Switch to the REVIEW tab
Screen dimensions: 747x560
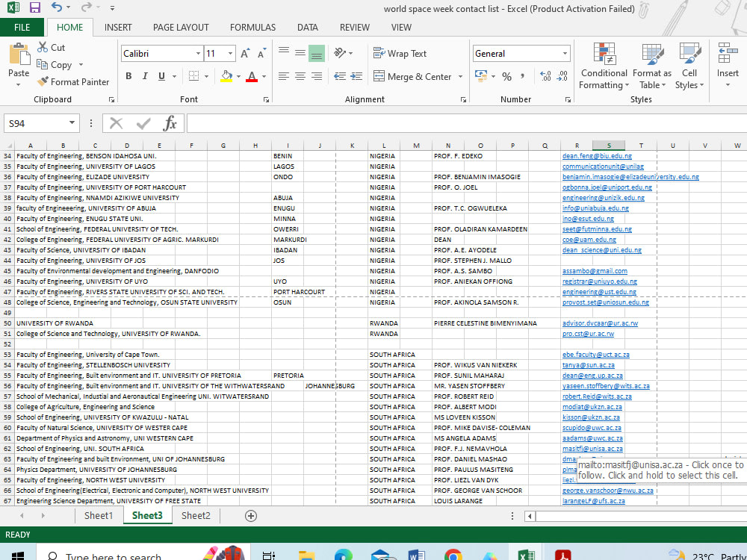[354, 28]
